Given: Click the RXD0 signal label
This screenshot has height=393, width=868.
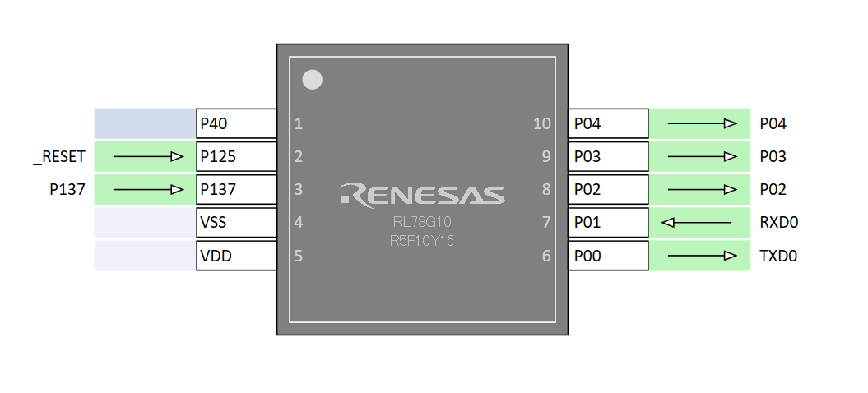Looking at the screenshot, I should [779, 223].
